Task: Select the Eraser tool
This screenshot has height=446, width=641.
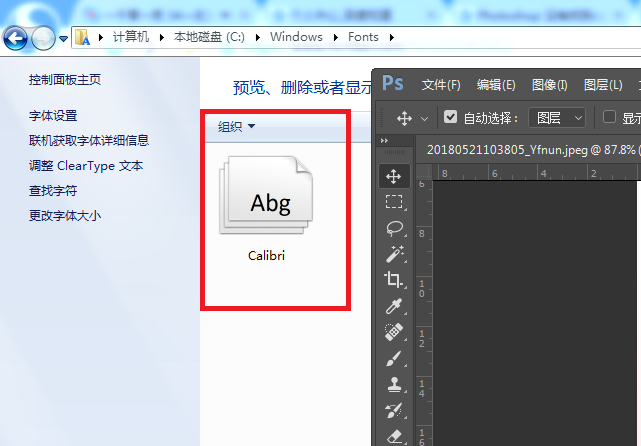Action: (x=394, y=436)
